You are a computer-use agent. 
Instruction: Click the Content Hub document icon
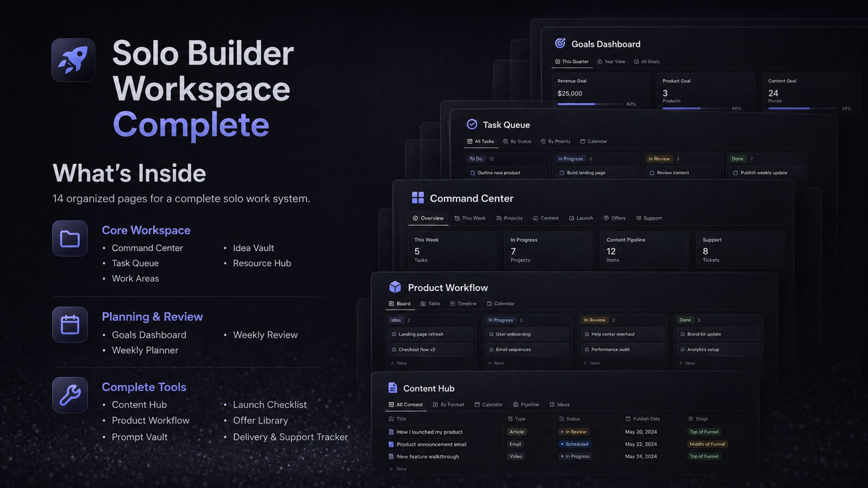point(392,388)
